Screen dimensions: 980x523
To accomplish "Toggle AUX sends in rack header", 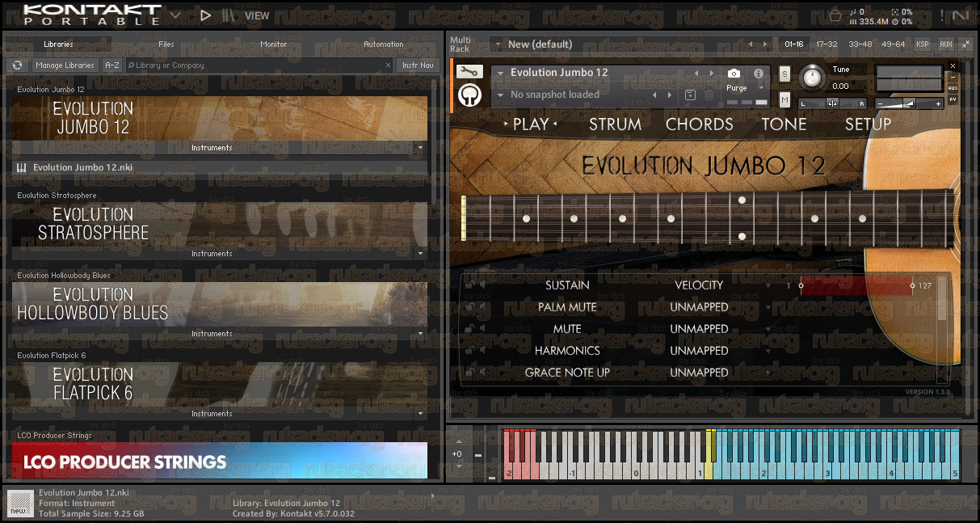I will [x=945, y=44].
